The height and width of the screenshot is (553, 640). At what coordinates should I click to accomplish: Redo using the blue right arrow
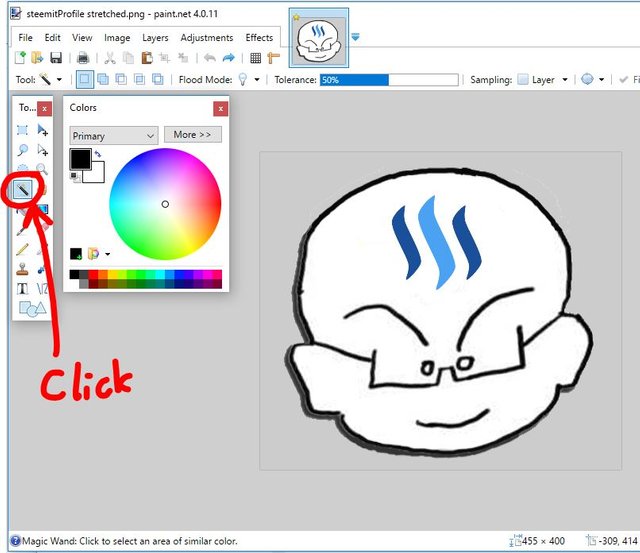tap(229, 58)
